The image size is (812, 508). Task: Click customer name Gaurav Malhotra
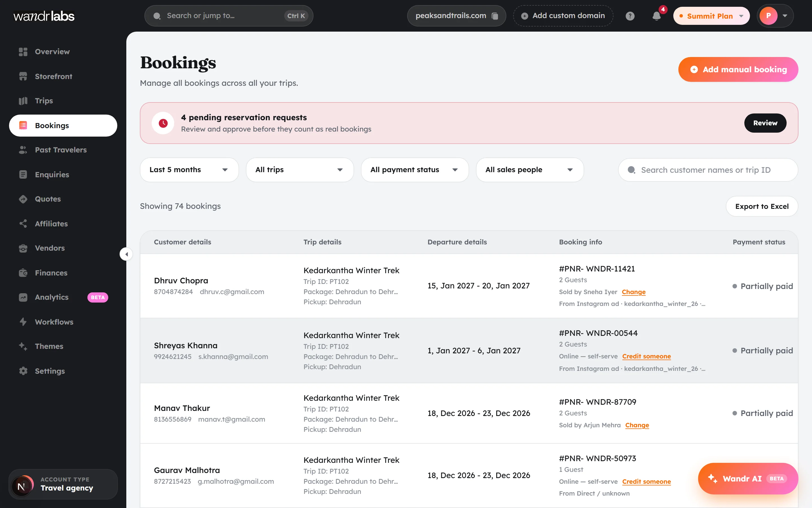click(187, 470)
